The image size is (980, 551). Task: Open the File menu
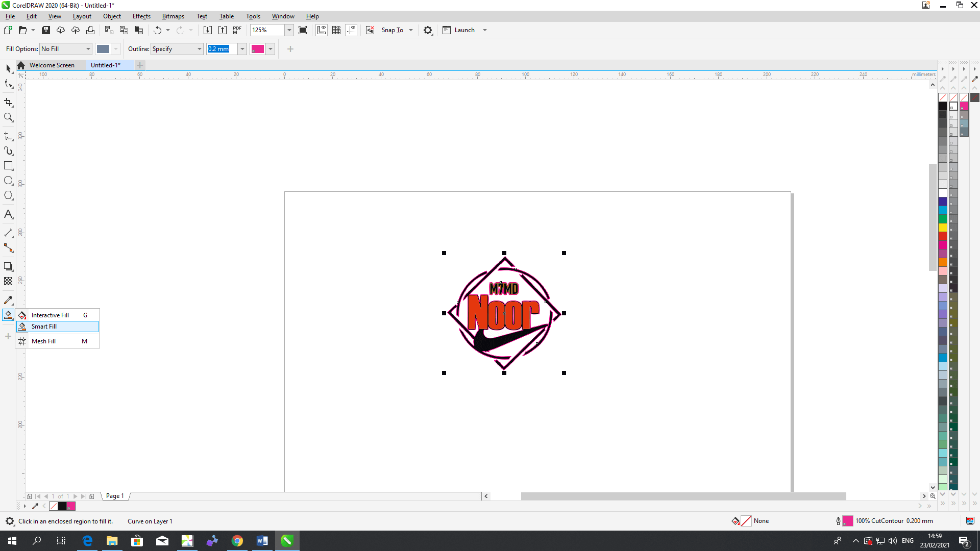[10, 16]
